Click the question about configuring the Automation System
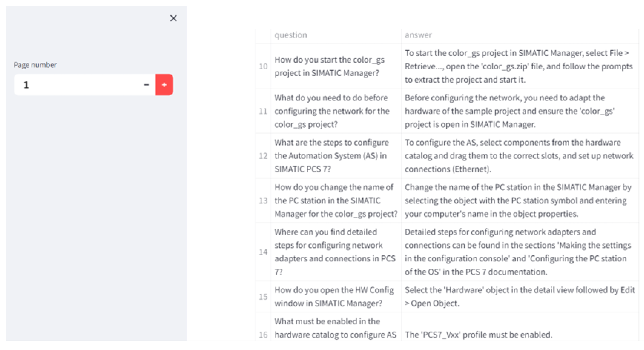 (x=331, y=155)
